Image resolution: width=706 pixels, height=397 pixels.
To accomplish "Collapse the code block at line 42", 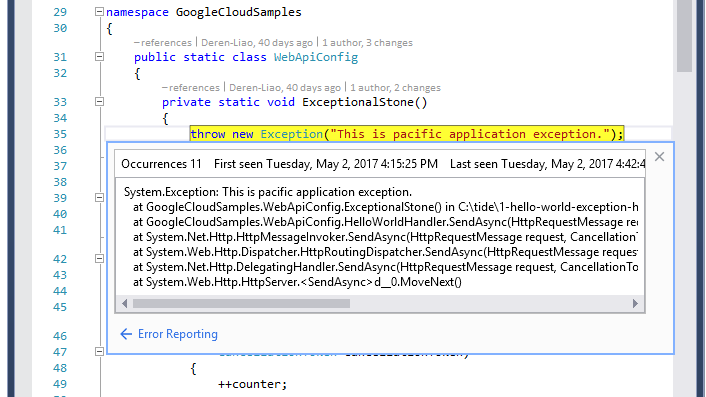I will (x=100, y=258).
